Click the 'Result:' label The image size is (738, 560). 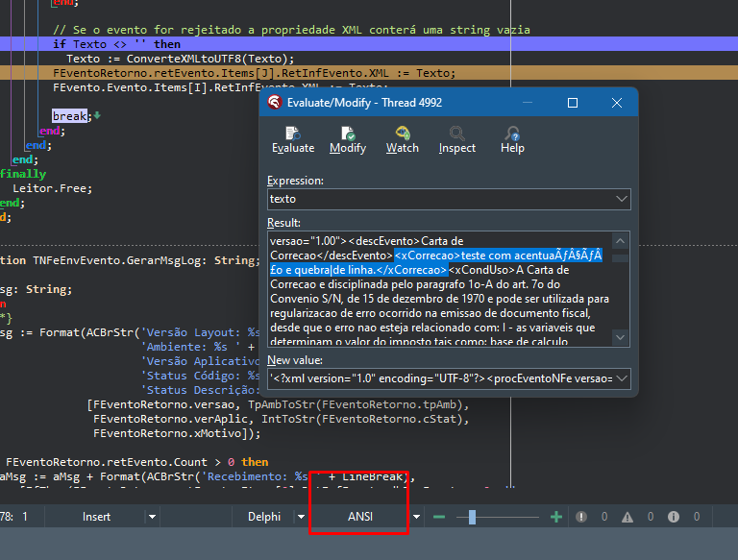(x=283, y=223)
